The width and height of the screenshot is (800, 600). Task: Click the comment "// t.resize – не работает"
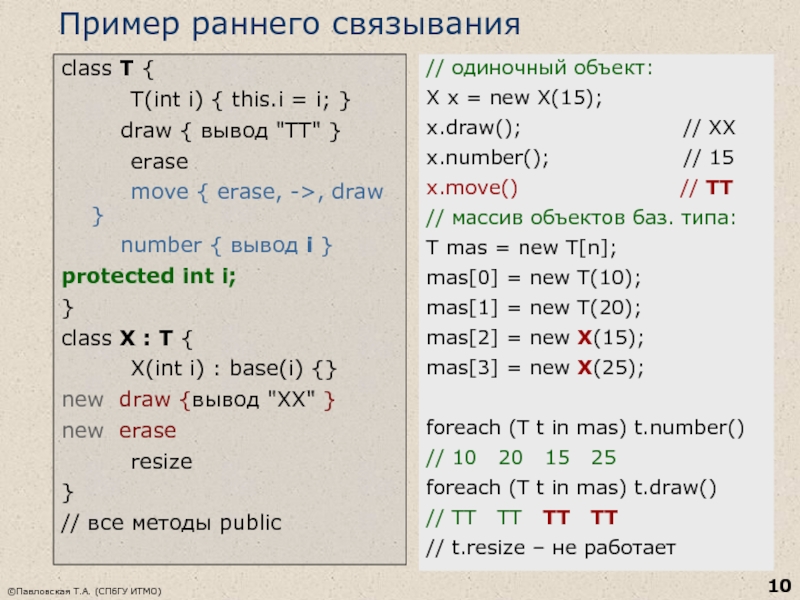tap(551, 548)
